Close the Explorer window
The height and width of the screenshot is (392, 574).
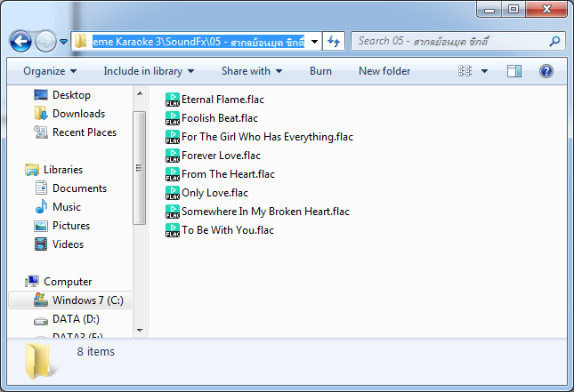coord(546,9)
